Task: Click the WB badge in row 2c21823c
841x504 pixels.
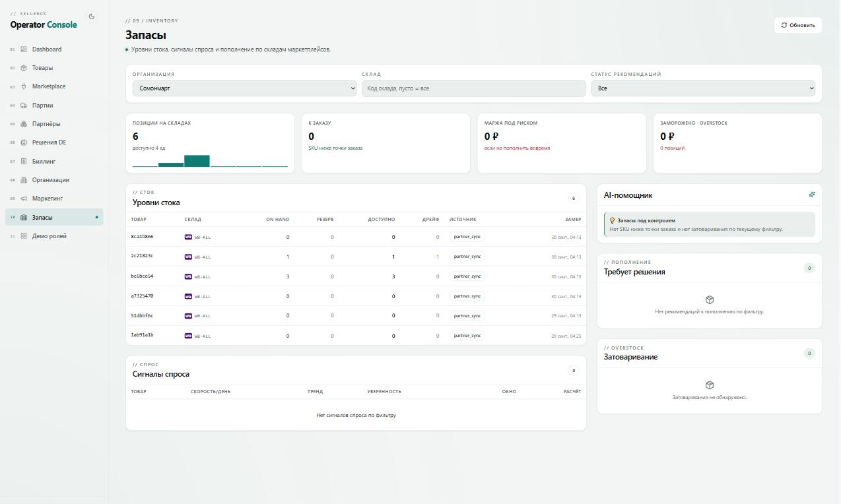Action: [188, 257]
